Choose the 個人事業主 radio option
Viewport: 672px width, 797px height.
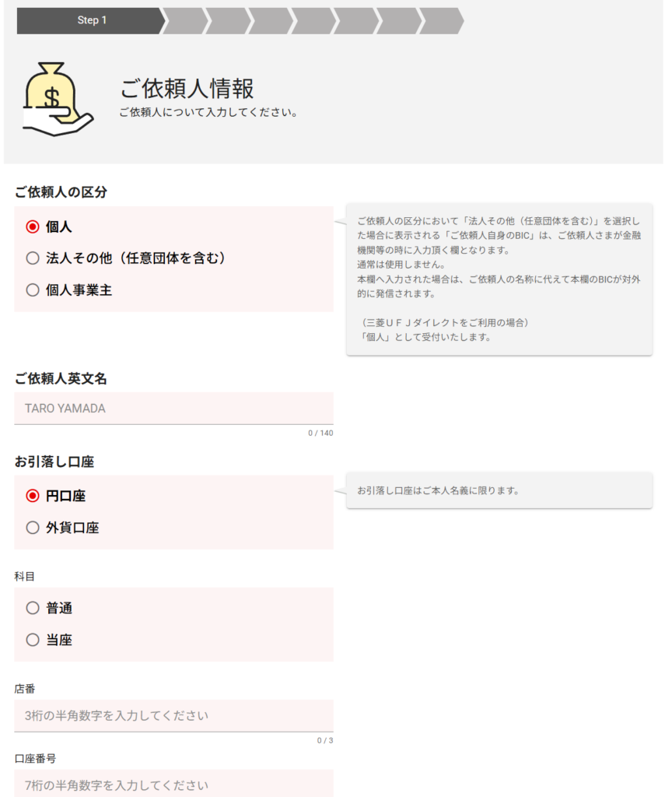(x=33, y=290)
